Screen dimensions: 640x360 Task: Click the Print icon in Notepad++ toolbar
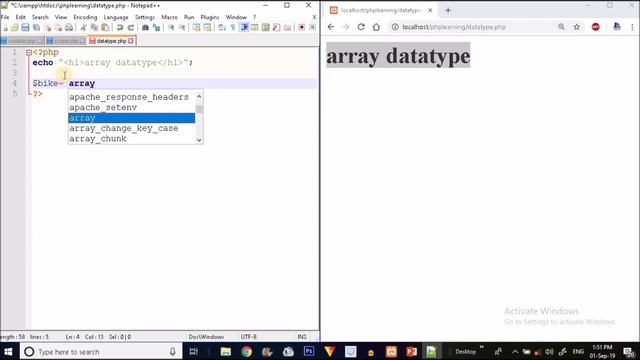(x=69, y=28)
